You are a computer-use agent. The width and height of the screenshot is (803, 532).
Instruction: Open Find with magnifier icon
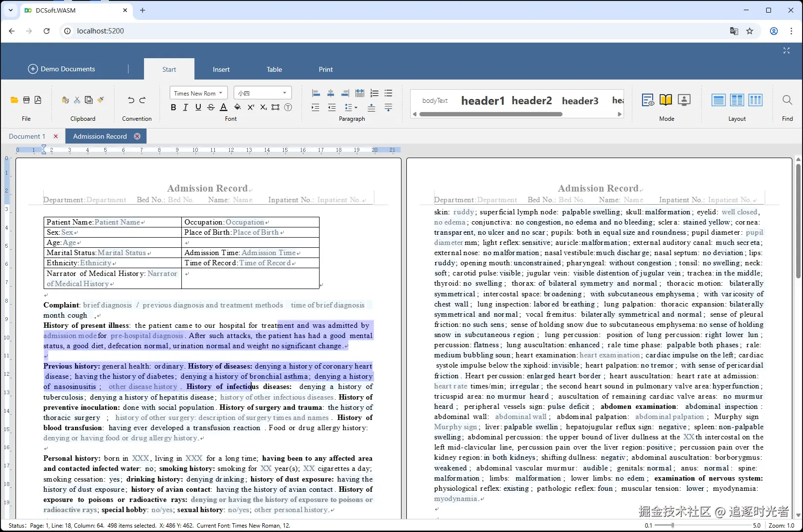point(787,100)
